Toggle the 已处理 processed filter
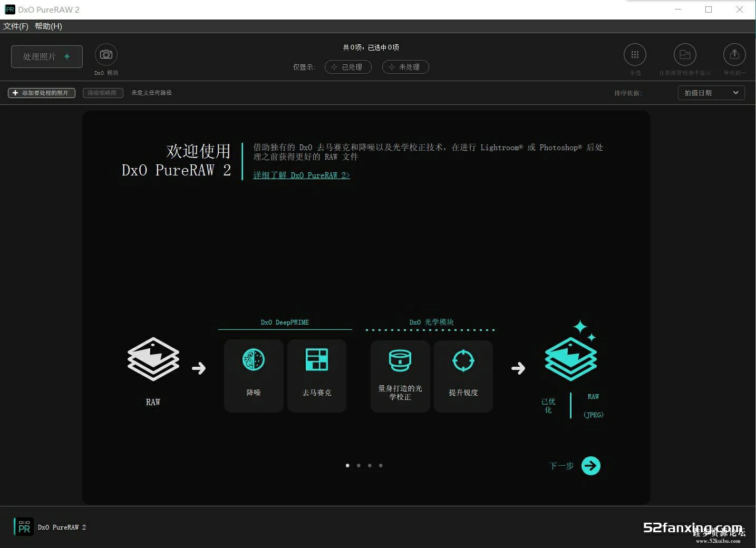Screen dimensions: 756x548 [x=348, y=67]
